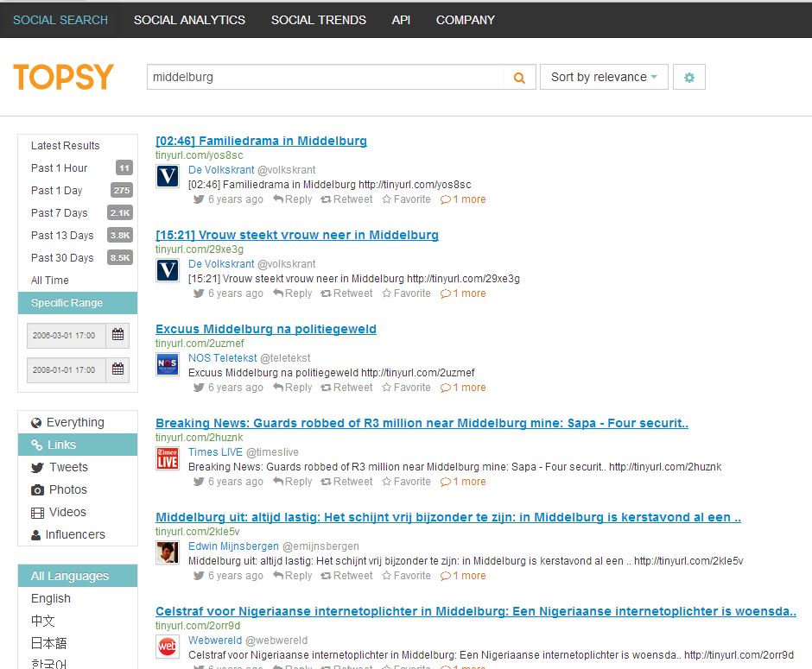Image resolution: width=812 pixels, height=669 pixels.
Task: Click De Volkskrant avatar on Vrouw steekt result
Action: (168, 270)
